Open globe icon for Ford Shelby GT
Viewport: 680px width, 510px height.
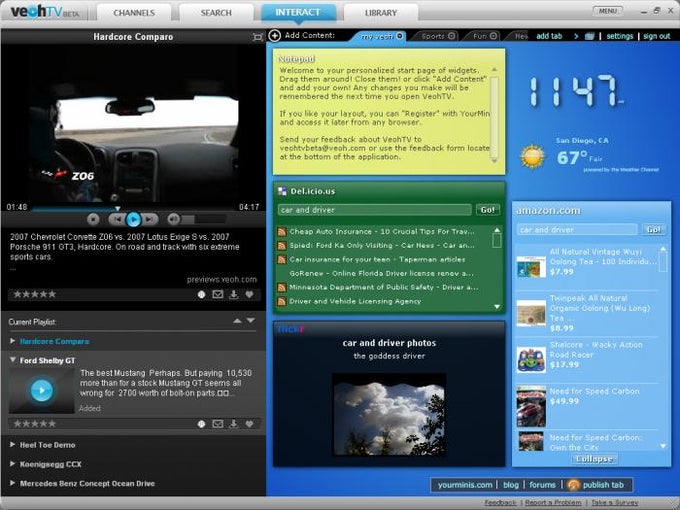coord(201,424)
